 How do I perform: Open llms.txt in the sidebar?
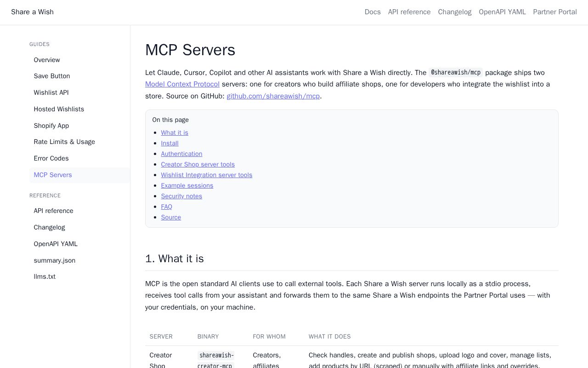click(79, 276)
